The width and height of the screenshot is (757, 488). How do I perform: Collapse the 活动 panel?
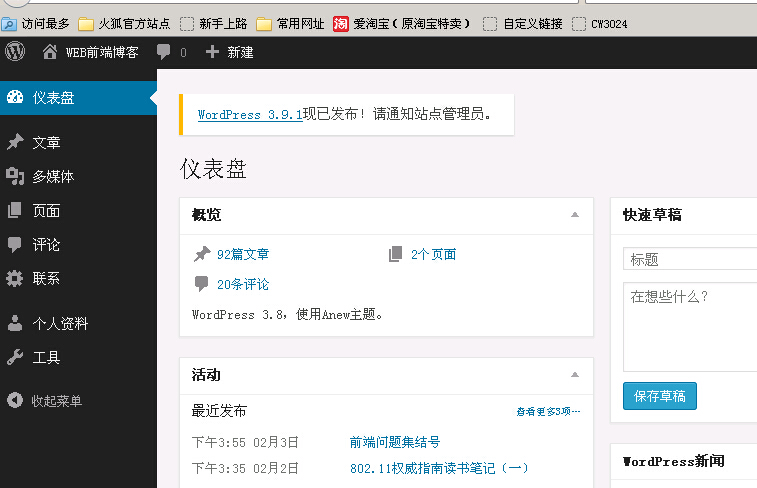pyautogui.click(x=575, y=375)
